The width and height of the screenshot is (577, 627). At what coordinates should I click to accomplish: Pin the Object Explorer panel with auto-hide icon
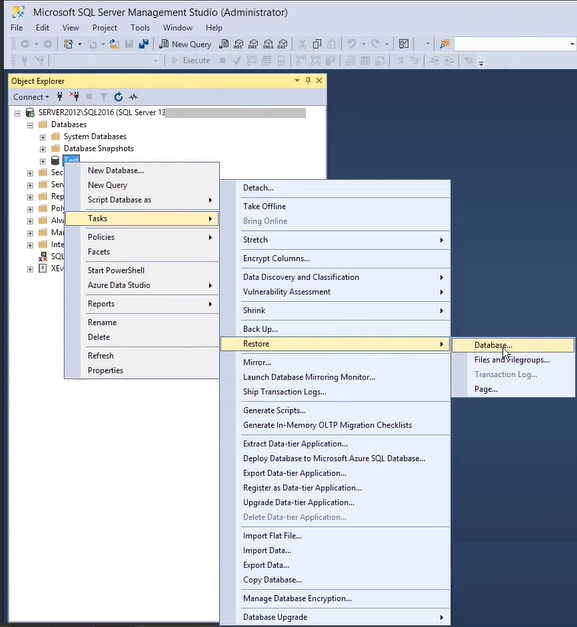point(308,81)
